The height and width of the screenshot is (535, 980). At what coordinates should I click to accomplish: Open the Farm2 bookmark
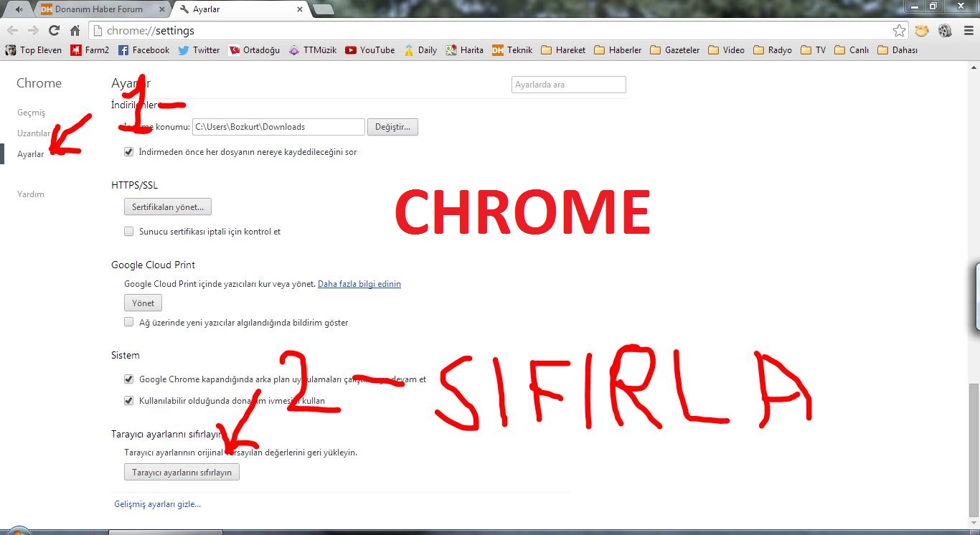90,50
